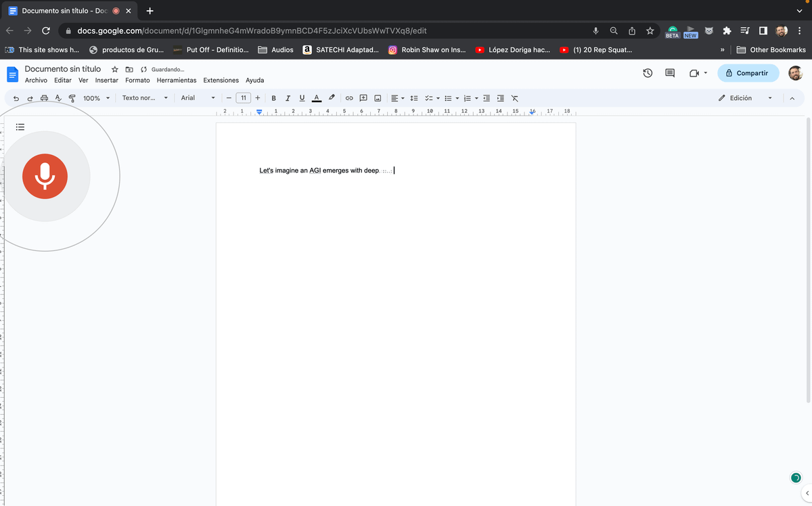Screen dimensions: 812x506
Task: Clear formatting with the toolbar icon
Action: click(515, 98)
